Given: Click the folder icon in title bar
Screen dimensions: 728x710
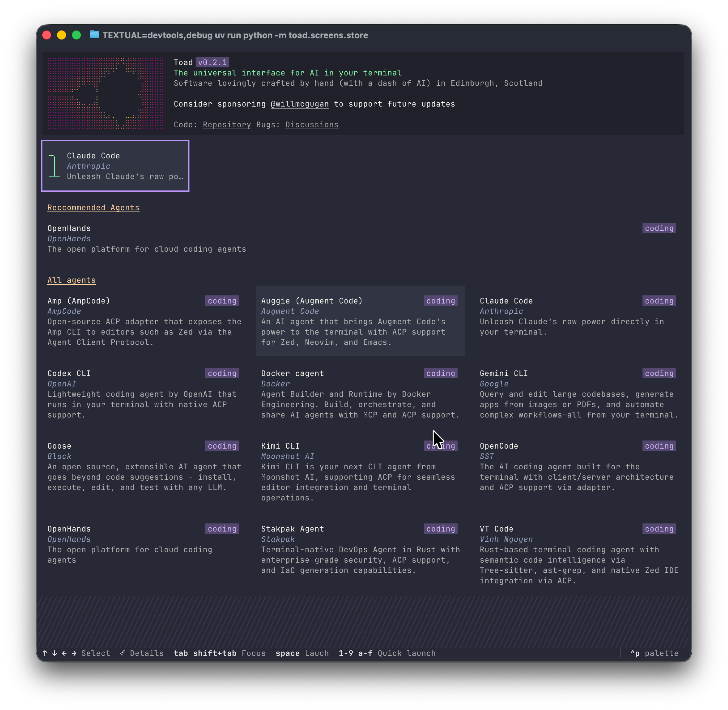Looking at the screenshot, I should pos(94,35).
